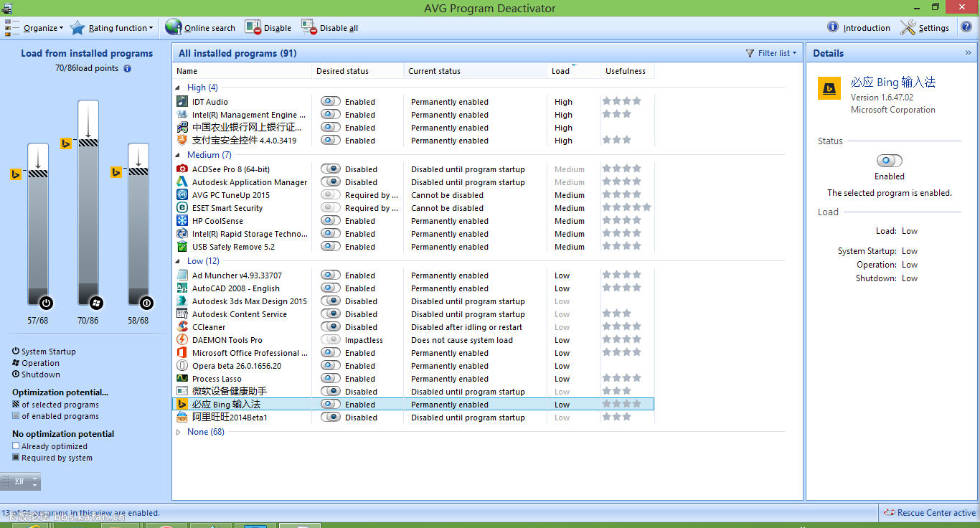Click the AVG PC TuneUp 2015 icon

pyautogui.click(x=182, y=195)
